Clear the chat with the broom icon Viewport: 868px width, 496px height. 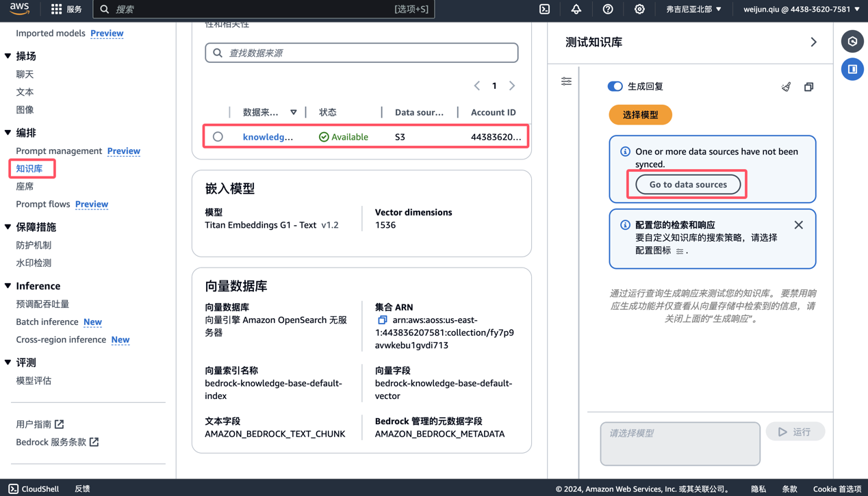786,87
